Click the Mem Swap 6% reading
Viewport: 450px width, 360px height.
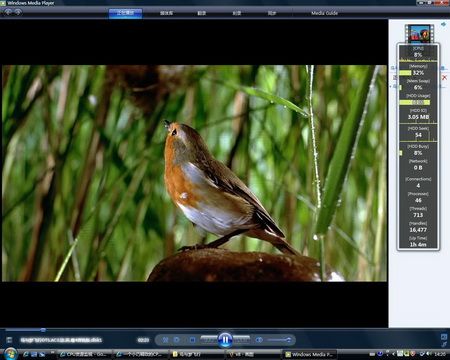pyautogui.click(x=418, y=88)
